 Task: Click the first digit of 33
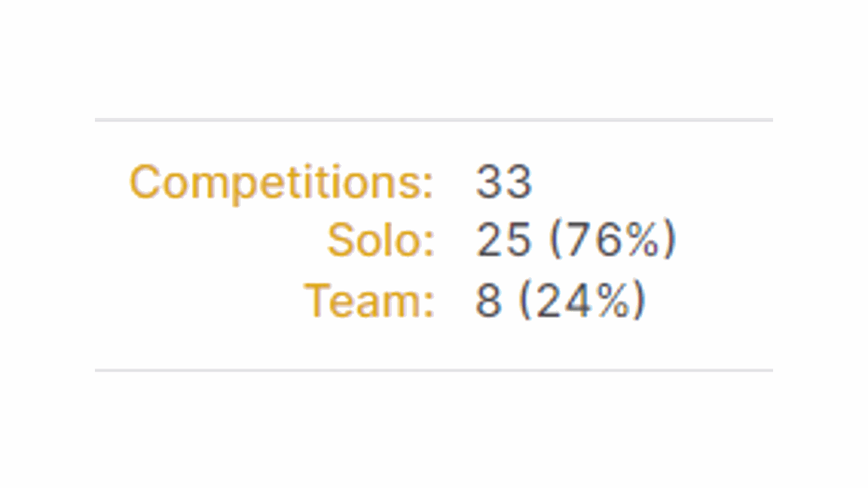(x=489, y=182)
